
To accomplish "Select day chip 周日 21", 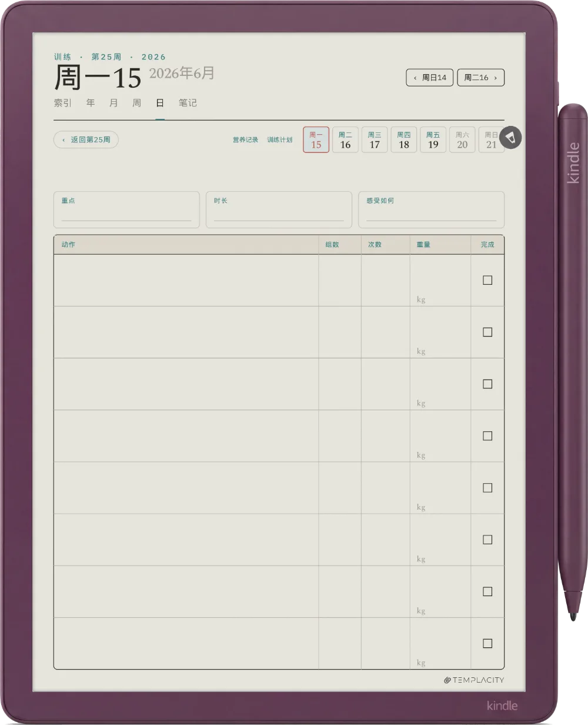I will coord(492,140).
